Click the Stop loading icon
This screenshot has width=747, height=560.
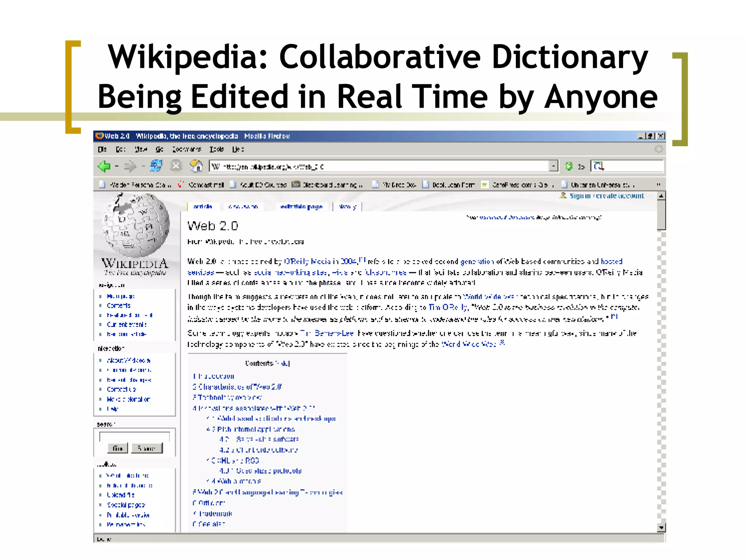(176, 166)
